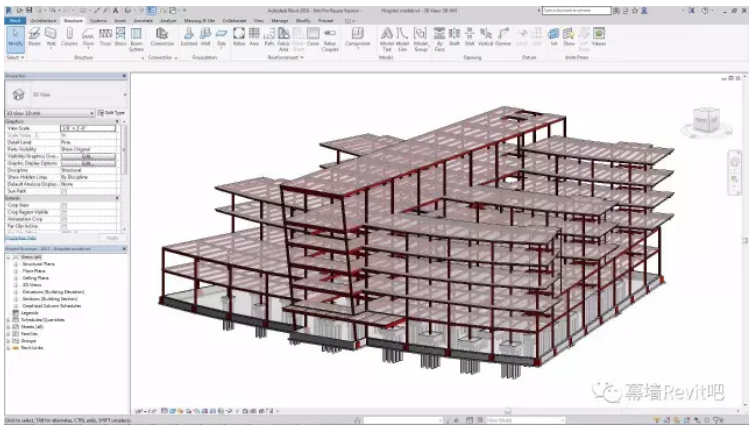Open the Connection tool
Screen dimensions: 753x431
click(162, 37)
